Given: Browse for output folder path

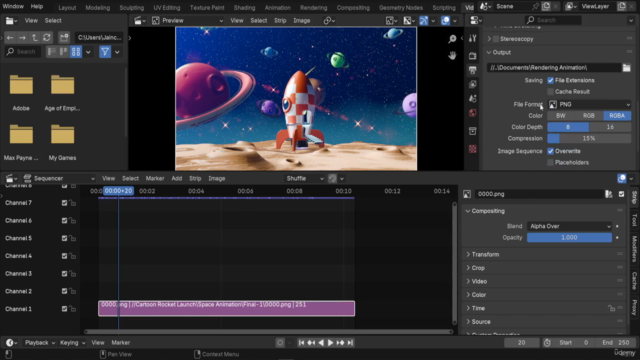Looking at the screenshot, I should point(627,68).
